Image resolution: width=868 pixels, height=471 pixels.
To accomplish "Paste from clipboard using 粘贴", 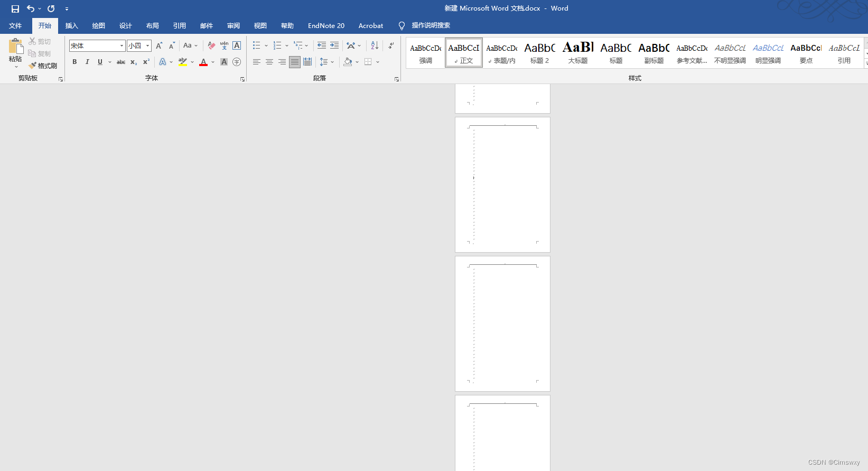I will (x=15, y=53).
